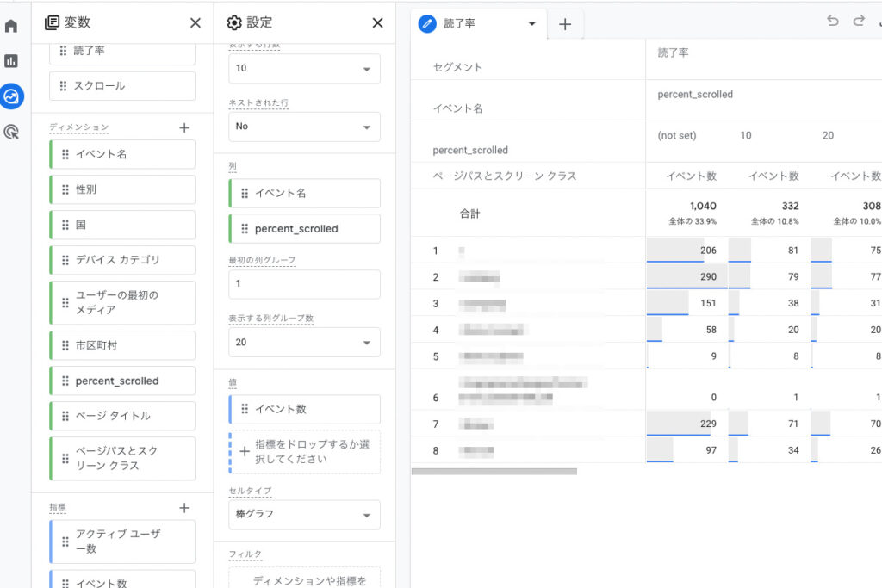
Task: Select the ユーザーの最初のメディア dimension chip
Action: click(122, 302)
